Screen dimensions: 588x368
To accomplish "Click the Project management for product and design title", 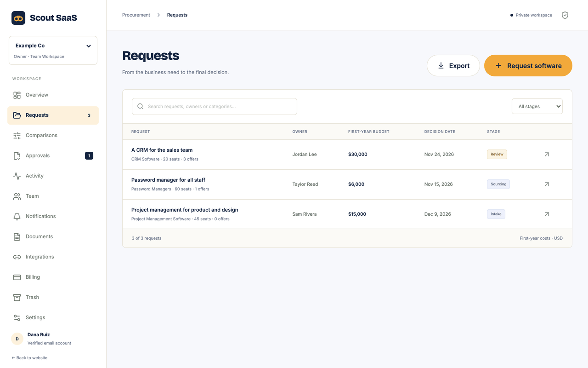I will pos(185,210).
